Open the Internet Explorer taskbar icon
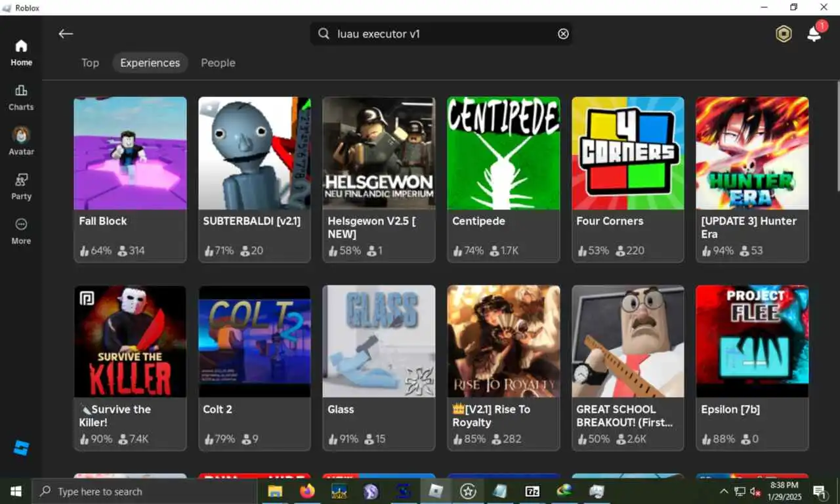 pyautogui.click(x=564, y=491)
